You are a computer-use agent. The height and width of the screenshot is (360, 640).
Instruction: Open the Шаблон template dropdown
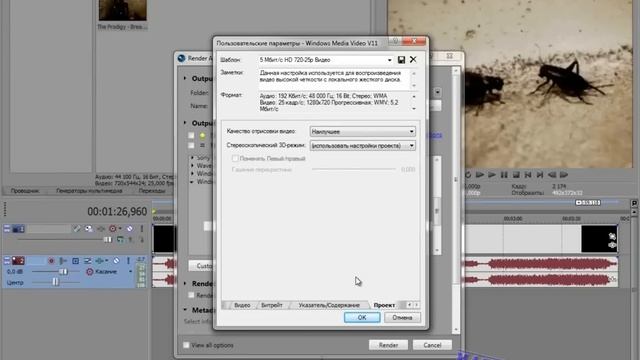[x=389, y=60]
